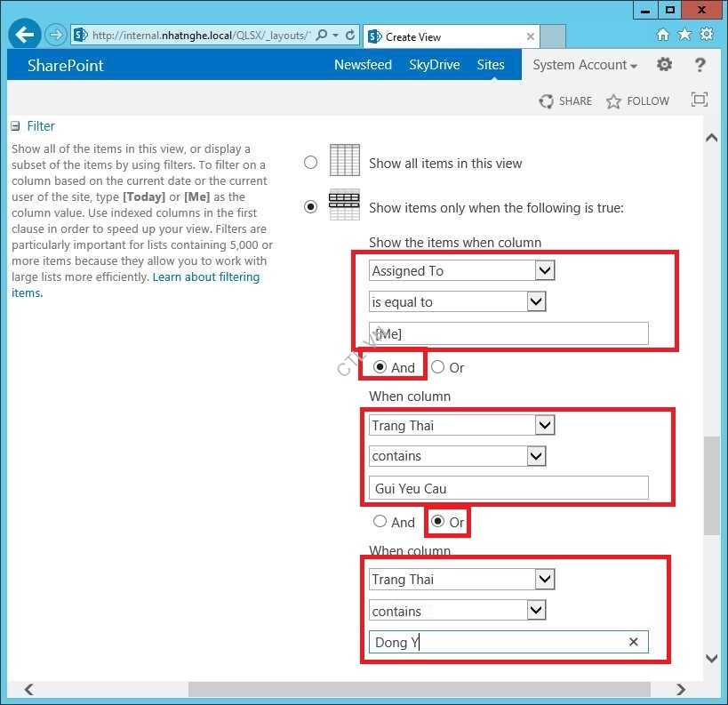Select "Show all items in this view" radio

[x=310, y=163]
